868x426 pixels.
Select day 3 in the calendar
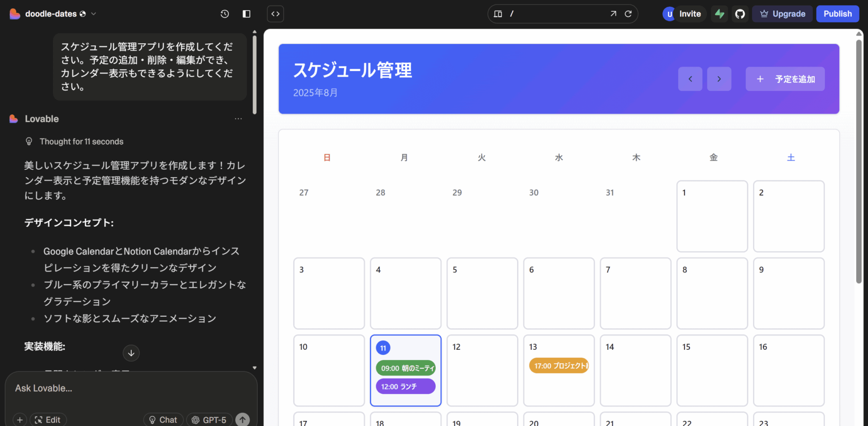coord(329,293)
